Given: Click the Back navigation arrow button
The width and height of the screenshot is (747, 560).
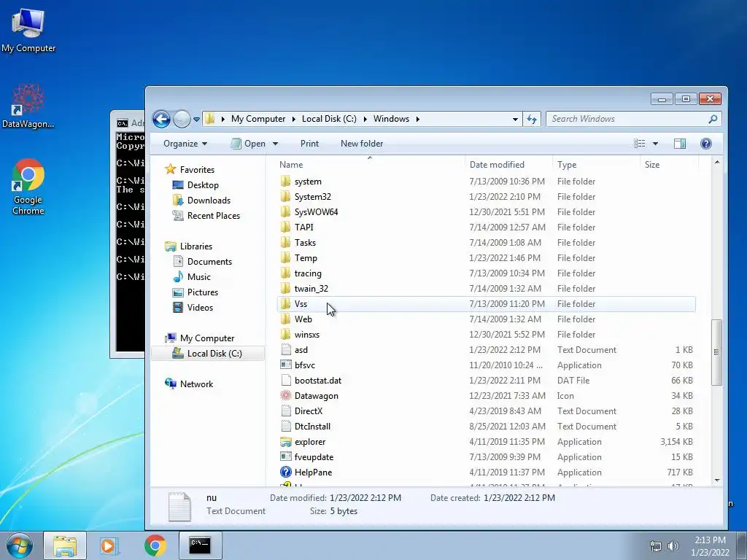Looking at the screenshot, I should (161, 119).
